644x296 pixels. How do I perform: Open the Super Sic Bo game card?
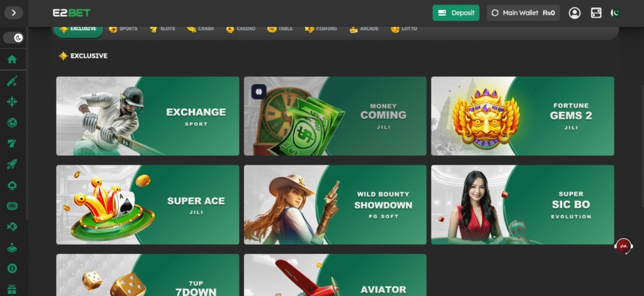coord(523,205)
